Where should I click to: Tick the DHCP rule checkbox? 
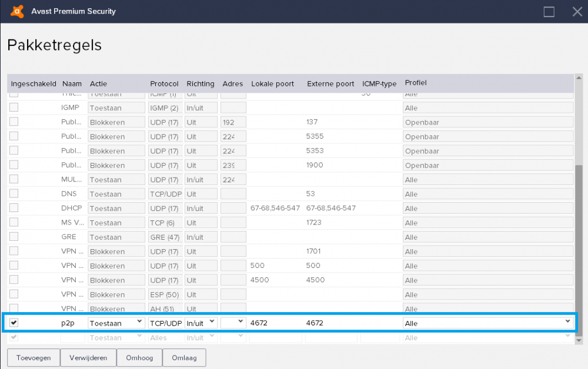click(x=14, y=207)
